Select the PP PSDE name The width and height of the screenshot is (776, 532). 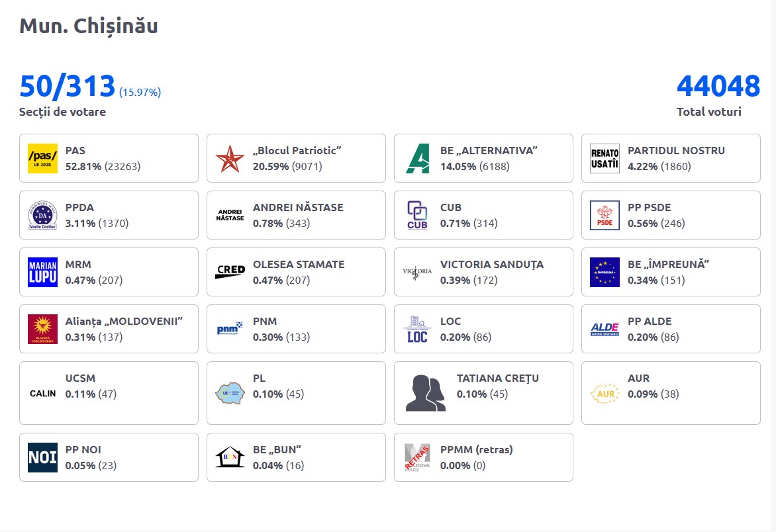650,207
